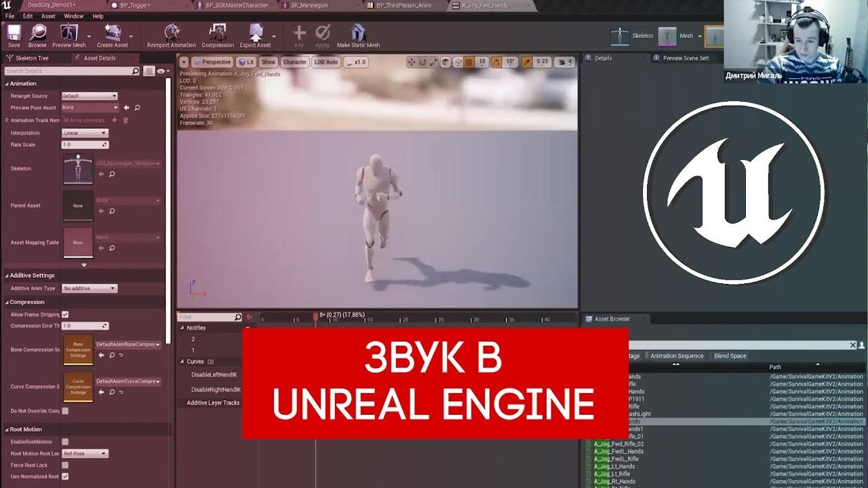This screenshot has width=868, height=488.
Task: Open the Retarget Source dropdown
Action: tap(90, 96)
